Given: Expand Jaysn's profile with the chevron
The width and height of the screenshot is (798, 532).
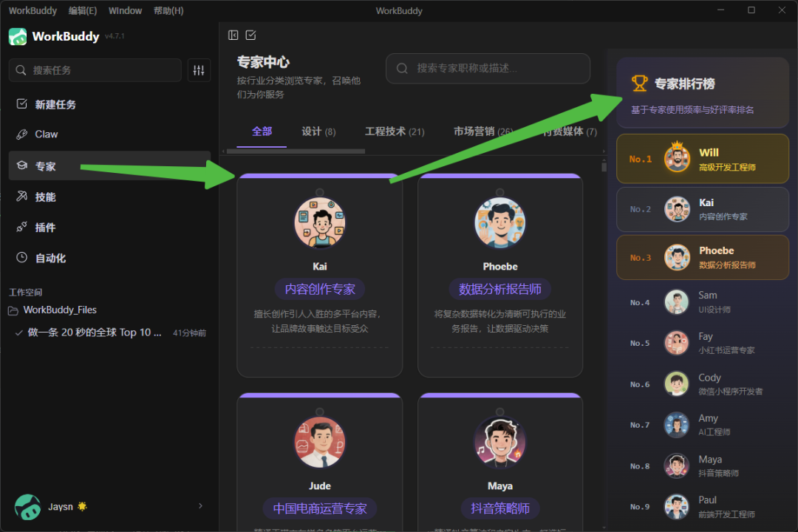Looking at the screenshot, I should (200, 506).
